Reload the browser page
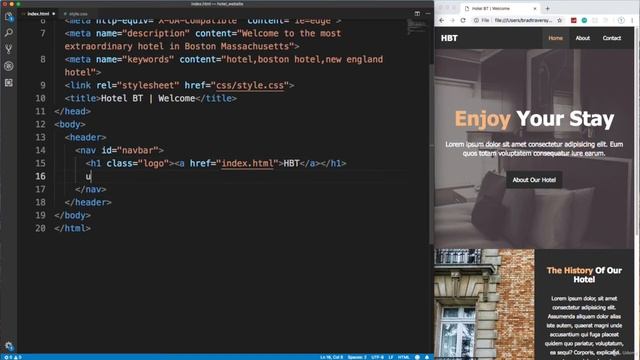This screenshot has width=640, height=360. 463,20
